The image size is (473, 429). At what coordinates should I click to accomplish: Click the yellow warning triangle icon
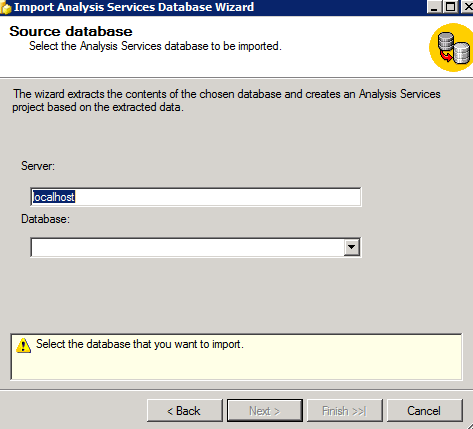coord(23,345)
